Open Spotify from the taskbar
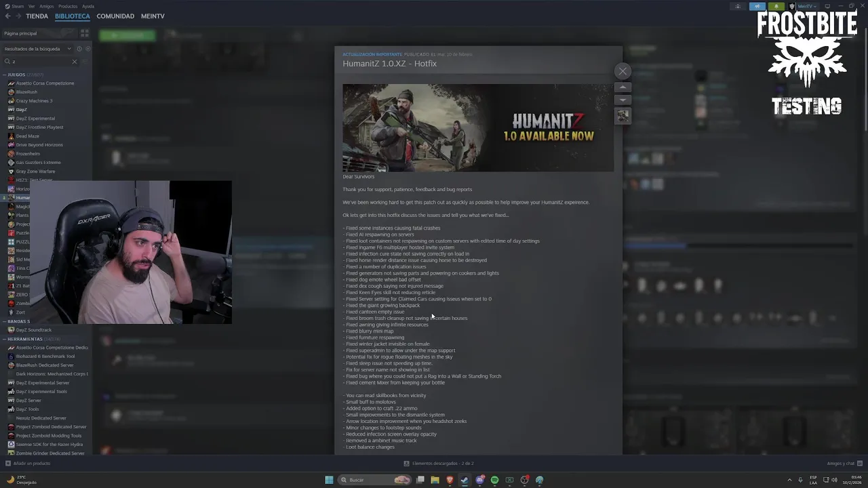 pyautogui.click(x=494, y=480)
